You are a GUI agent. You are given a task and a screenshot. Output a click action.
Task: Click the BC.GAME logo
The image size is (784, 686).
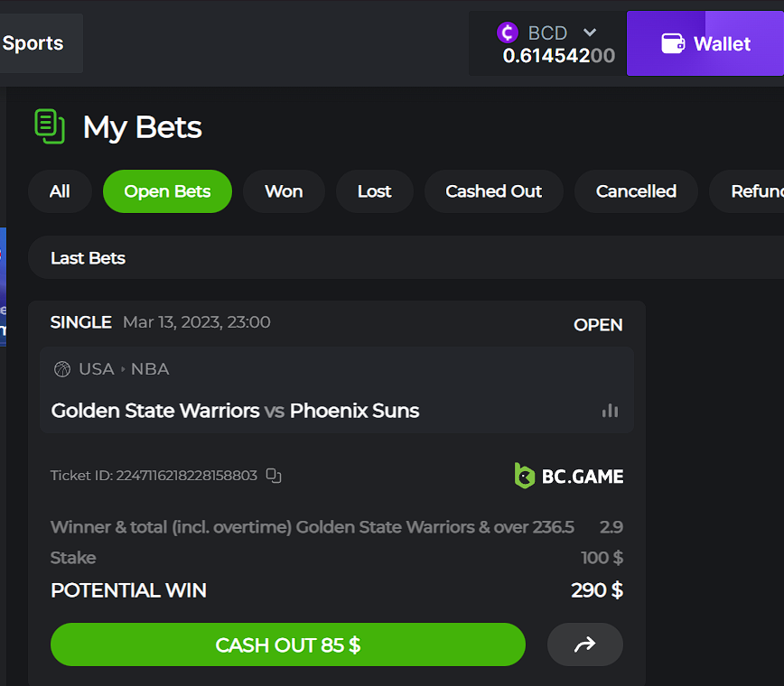point(569,476)
